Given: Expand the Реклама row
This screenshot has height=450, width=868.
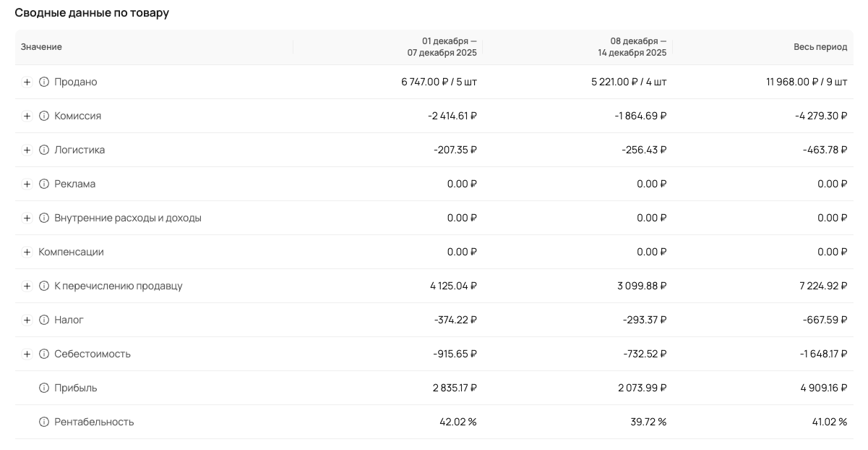Looking at the screenshot, I should 27,184.
